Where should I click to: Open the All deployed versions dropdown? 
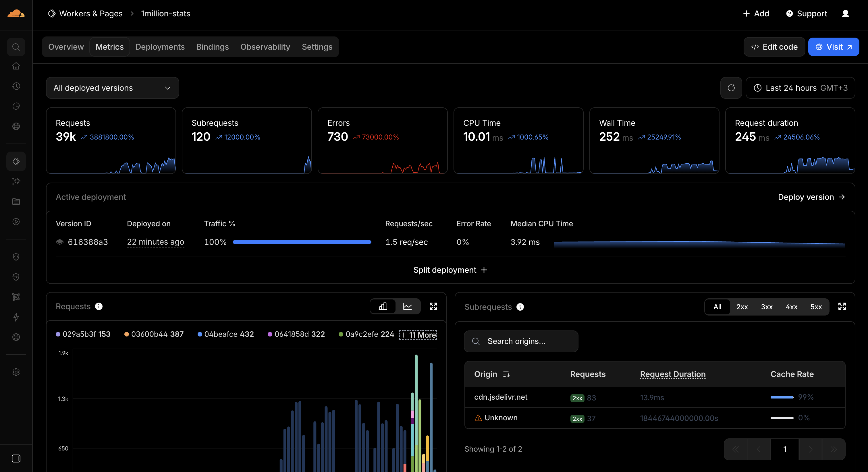[112, 88]
